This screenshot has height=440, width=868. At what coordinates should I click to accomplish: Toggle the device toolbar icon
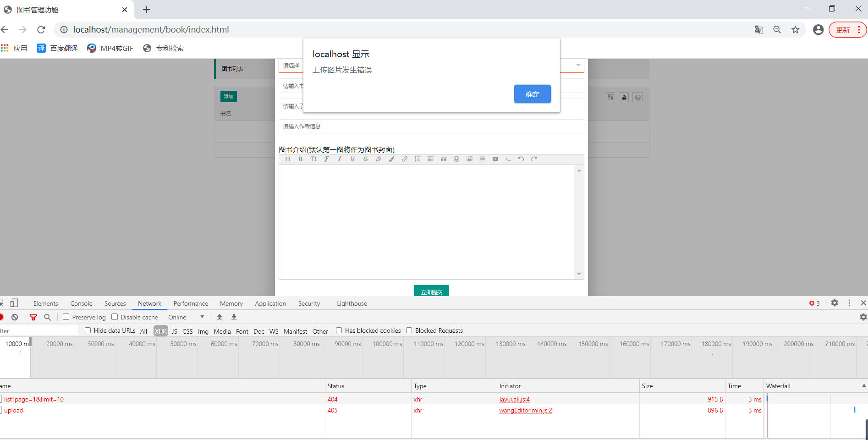14,303
